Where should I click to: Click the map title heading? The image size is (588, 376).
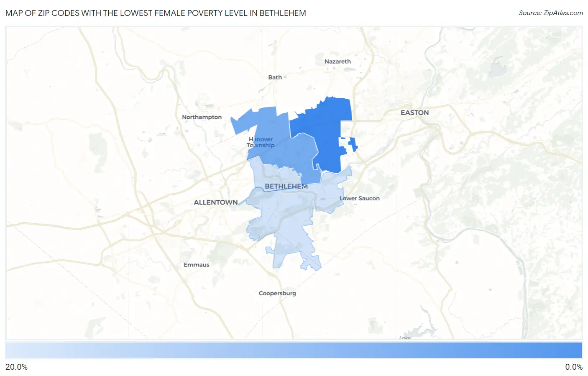tap(156, 13)
